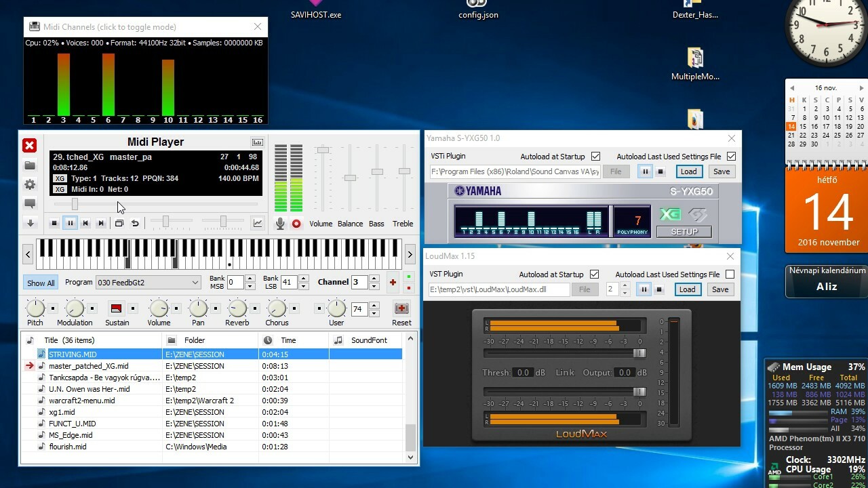The image size is (868, 488).
Task: Stop MIDI playback in Midi Player
Action: (x=55, y=223)
